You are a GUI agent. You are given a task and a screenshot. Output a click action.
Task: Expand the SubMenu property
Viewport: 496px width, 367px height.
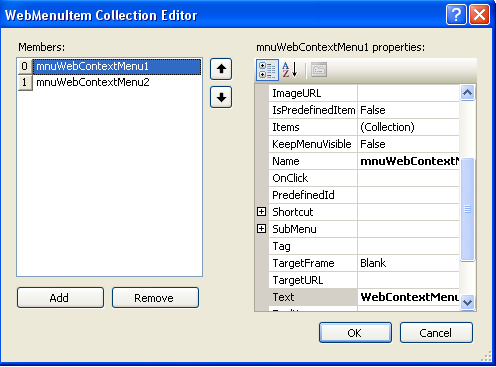click(x=262, y=229)
